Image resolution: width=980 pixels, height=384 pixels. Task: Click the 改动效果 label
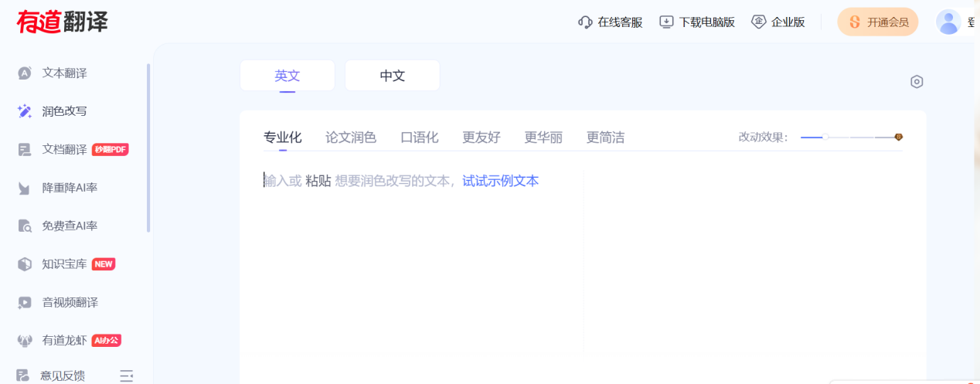click(763, 137)
